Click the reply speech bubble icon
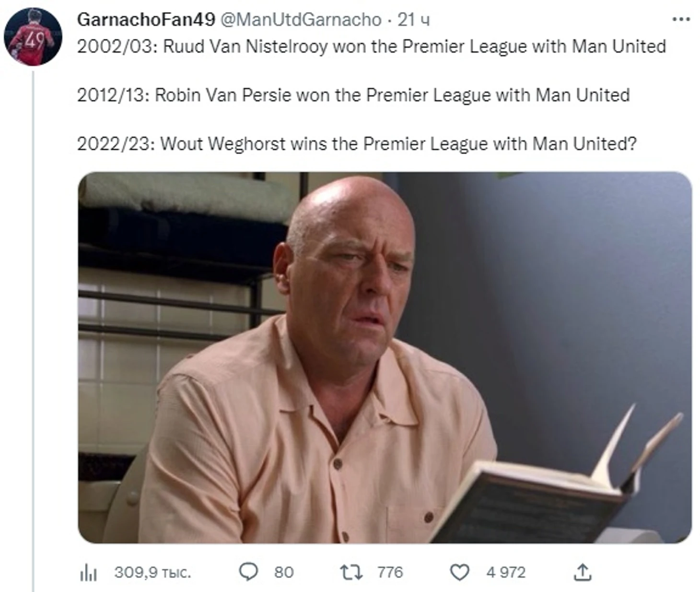Viewport: 700px width, 592px height. [248, 572]
